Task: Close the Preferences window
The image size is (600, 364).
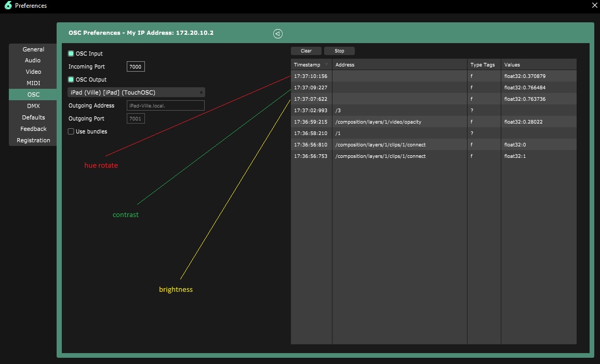Action: pos(594,6)
